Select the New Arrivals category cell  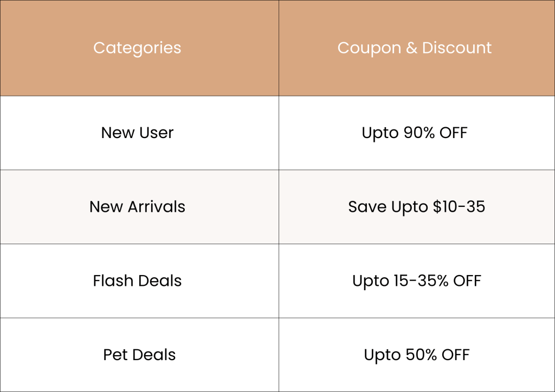[x=137, y=207]
